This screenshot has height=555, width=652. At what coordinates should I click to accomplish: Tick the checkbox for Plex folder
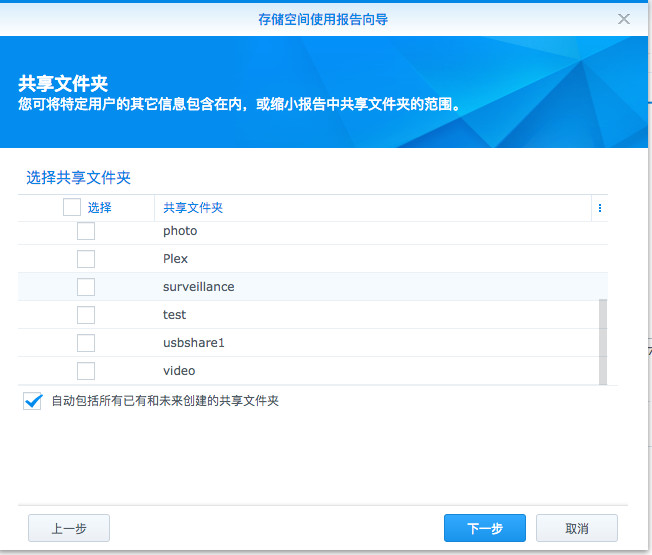pos(86,259)
